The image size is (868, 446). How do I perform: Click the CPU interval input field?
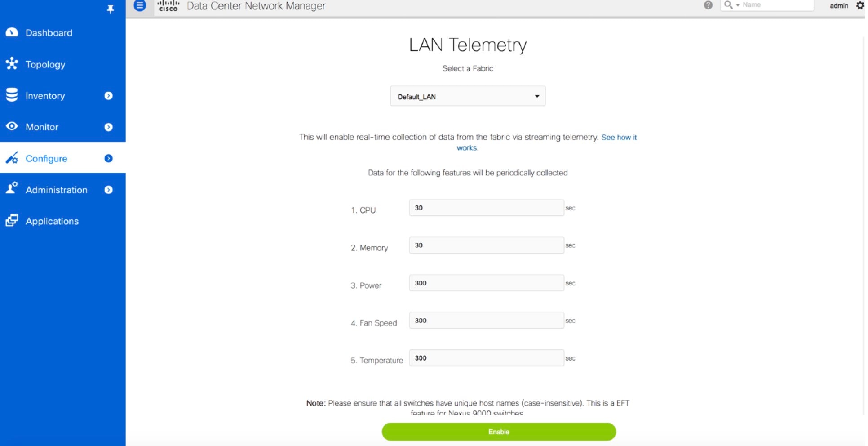(x=487, y=208)
